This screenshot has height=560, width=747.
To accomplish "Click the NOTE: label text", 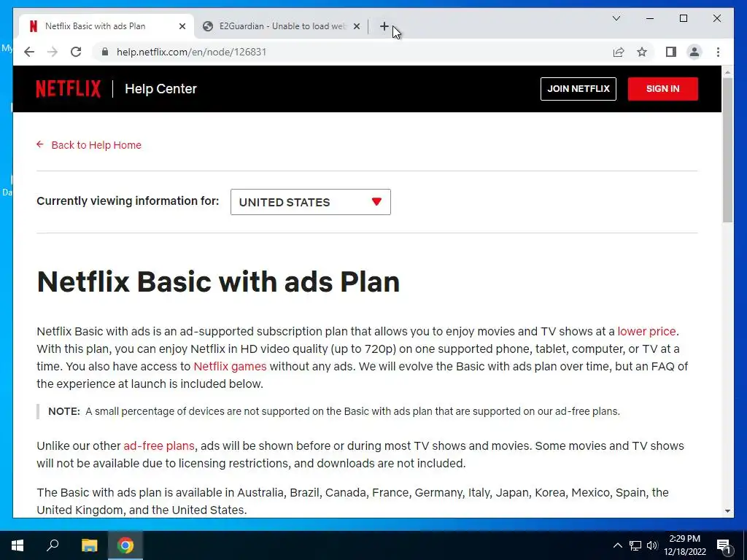I will [x=64, y=411].
